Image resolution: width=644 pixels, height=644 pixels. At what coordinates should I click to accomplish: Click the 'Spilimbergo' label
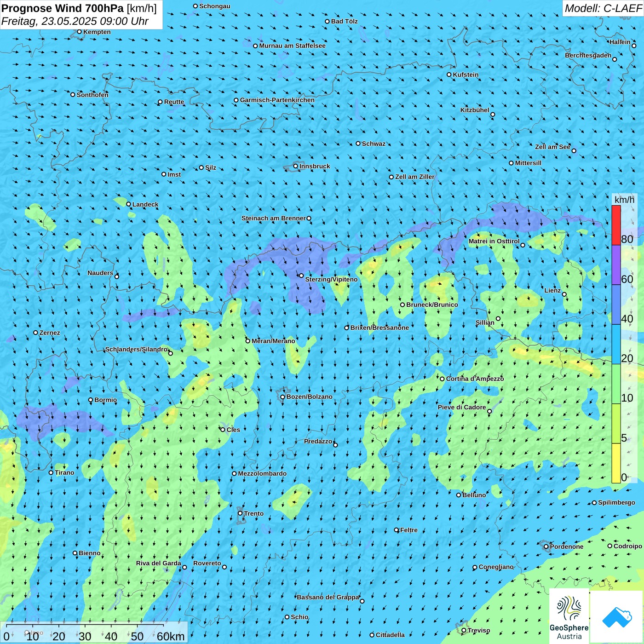pyautogui.click(x=616, y=502)
